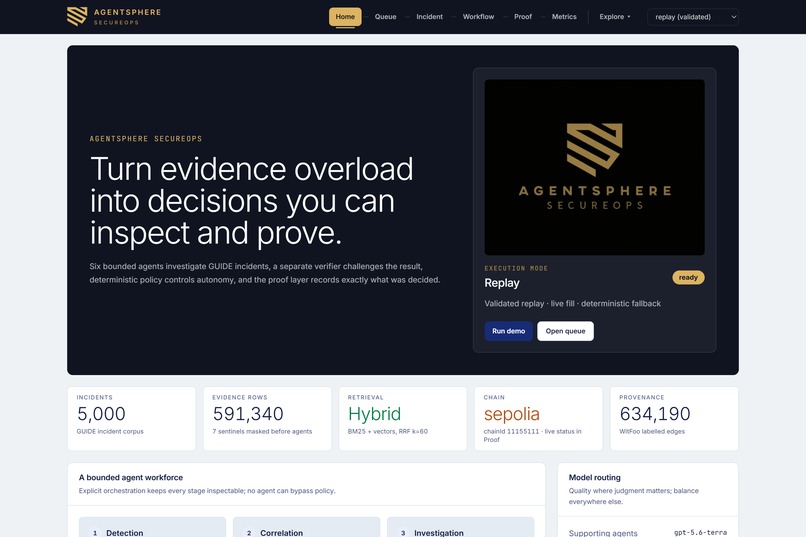806x537 pixels.
Task: Click 'Validated replay · live fill' text
Action: 529,304
